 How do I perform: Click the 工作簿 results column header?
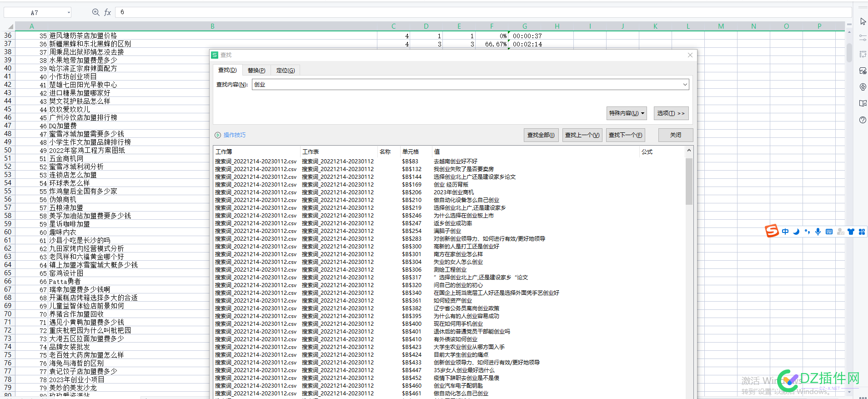[x=256, y=152]
